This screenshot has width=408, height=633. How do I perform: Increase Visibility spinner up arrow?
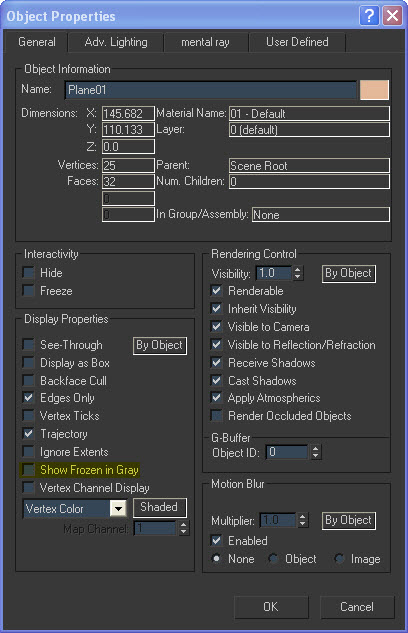click(x=297, y=269)
